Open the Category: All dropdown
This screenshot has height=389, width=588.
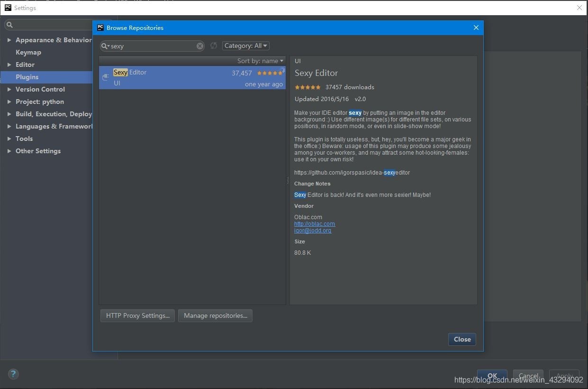coord(246,46)
